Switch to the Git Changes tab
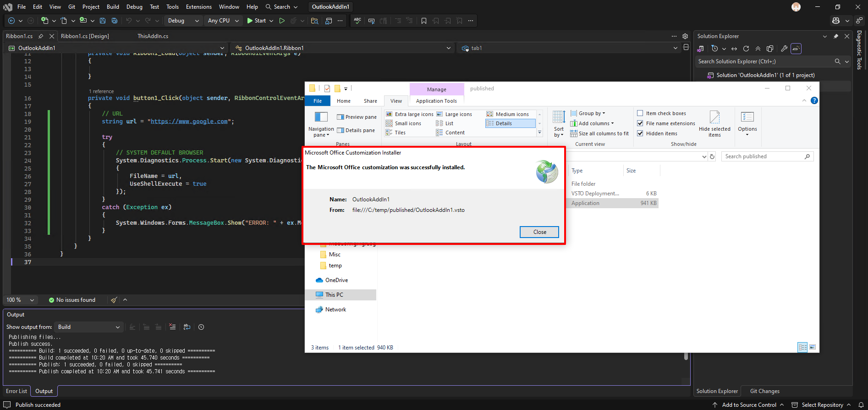The height and width of the screenshot is (410, 868). coord(764,391)
